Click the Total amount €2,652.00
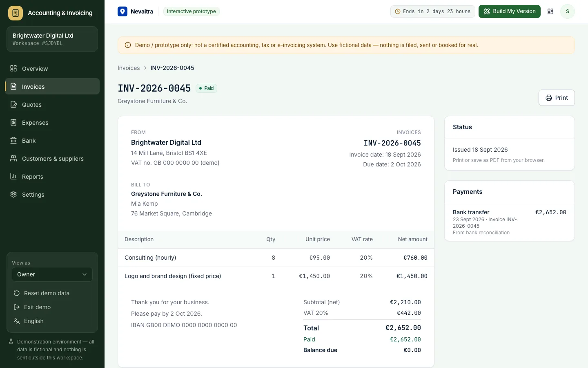Viewport: 588px width, 368px height. pyautogui.click(x=403, y=328)
